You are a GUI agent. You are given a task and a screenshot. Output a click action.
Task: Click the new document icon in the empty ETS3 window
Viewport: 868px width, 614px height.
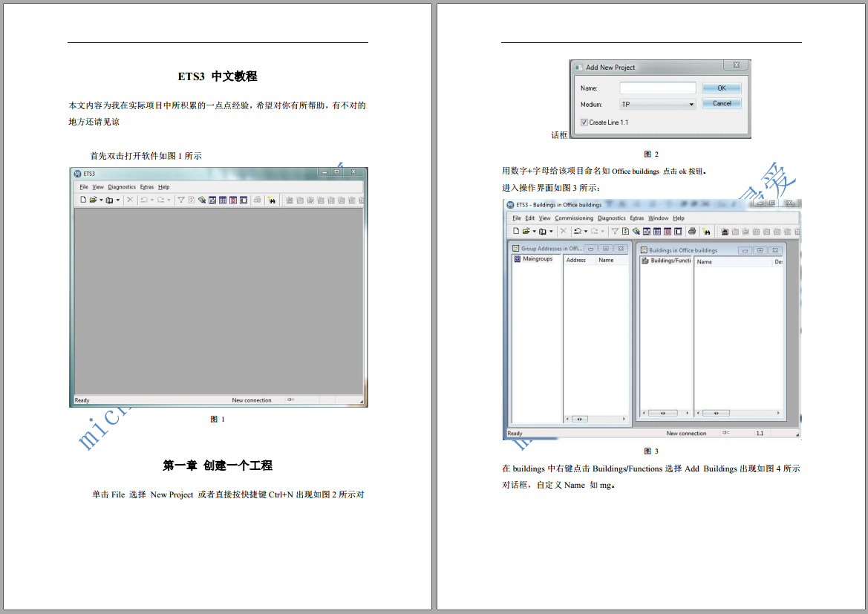point(83,200)
